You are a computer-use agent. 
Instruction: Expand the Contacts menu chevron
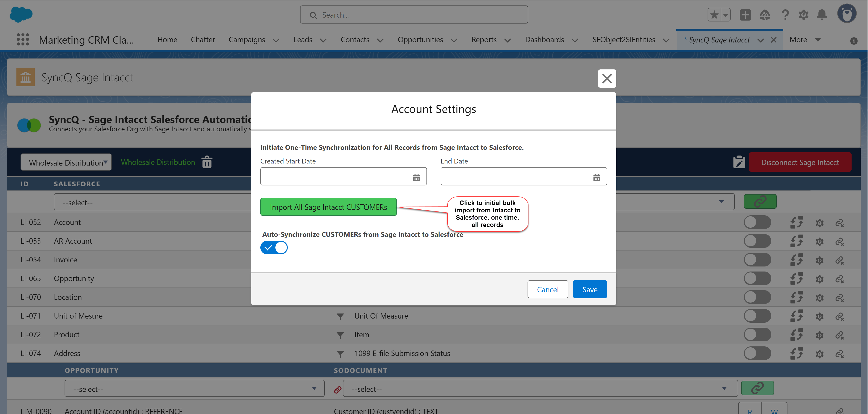point(380,40)
